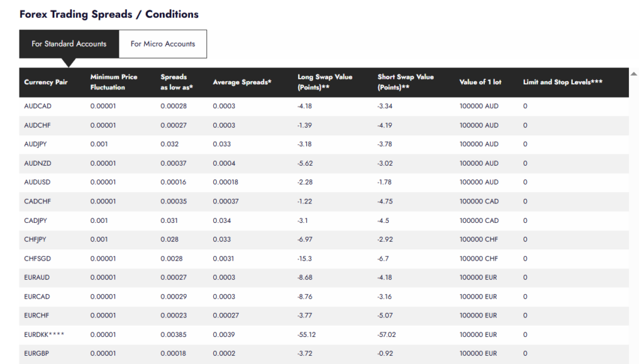
Task: Select the EURDKK currency pair cell
Action: [44, 334]
